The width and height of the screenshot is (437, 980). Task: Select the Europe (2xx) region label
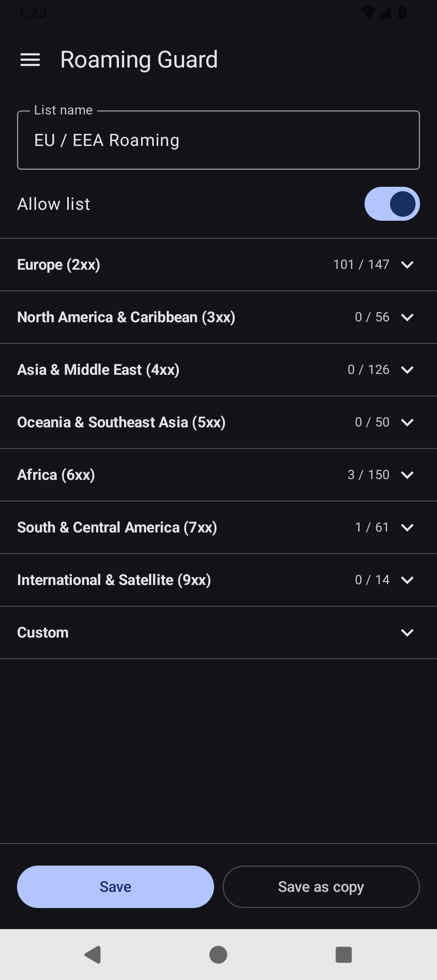[x=59, y=265]
